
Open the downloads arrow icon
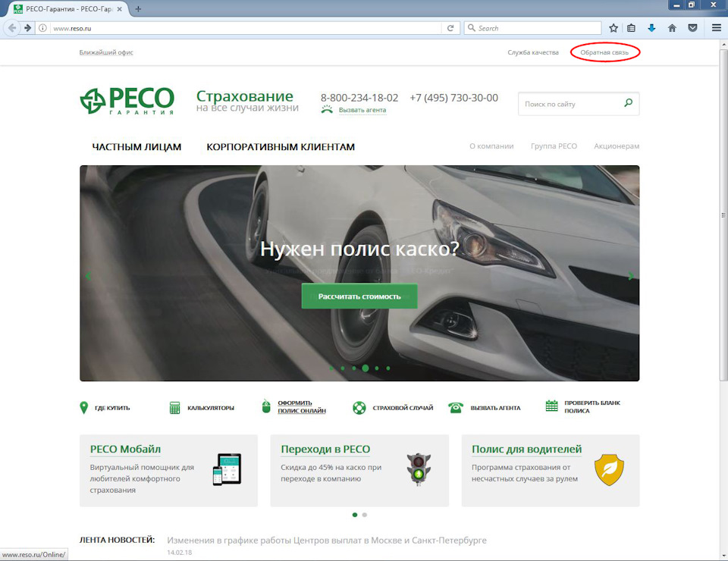(x=651, y=28)
